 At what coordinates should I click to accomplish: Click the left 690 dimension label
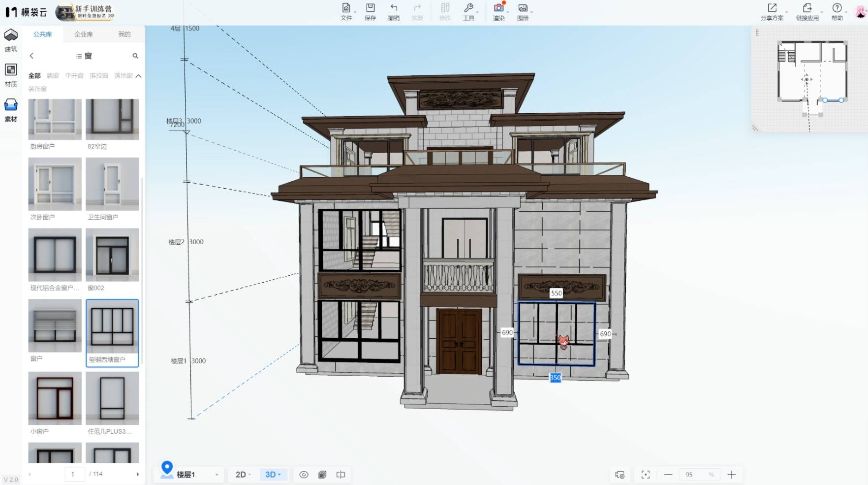pyautogui.click(x=507, y=332)
